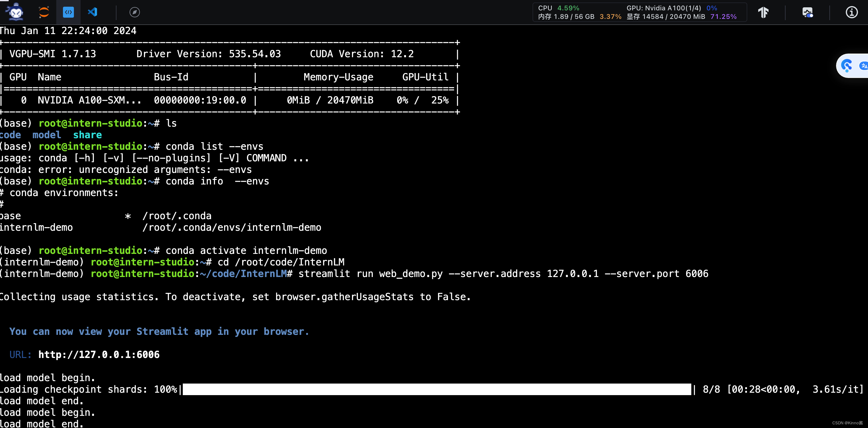Open the info circle icon
This screenshot has width=868, height=428.
(852, 12)
